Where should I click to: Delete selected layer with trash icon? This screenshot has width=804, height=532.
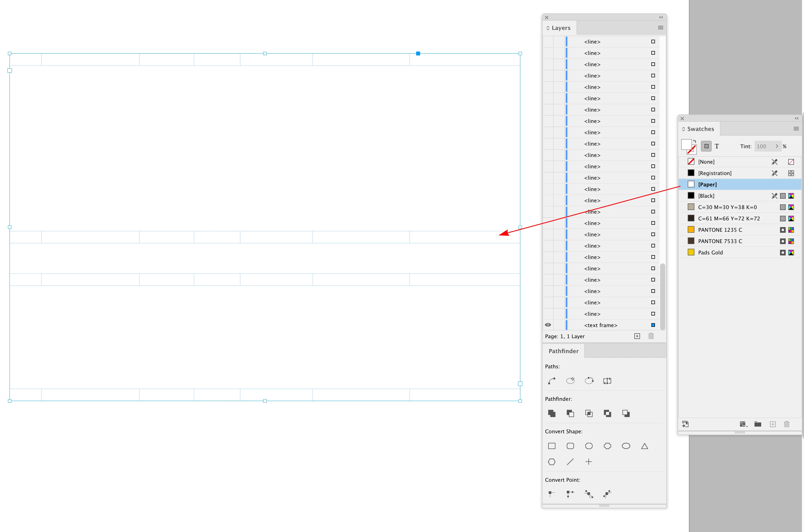pyautogui.click(x=651, y=336)
